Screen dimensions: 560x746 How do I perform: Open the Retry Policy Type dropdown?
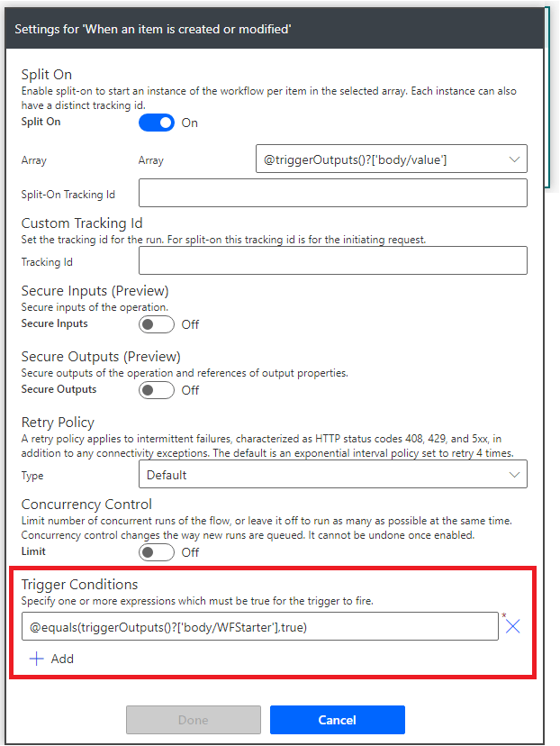pos(324,475)
